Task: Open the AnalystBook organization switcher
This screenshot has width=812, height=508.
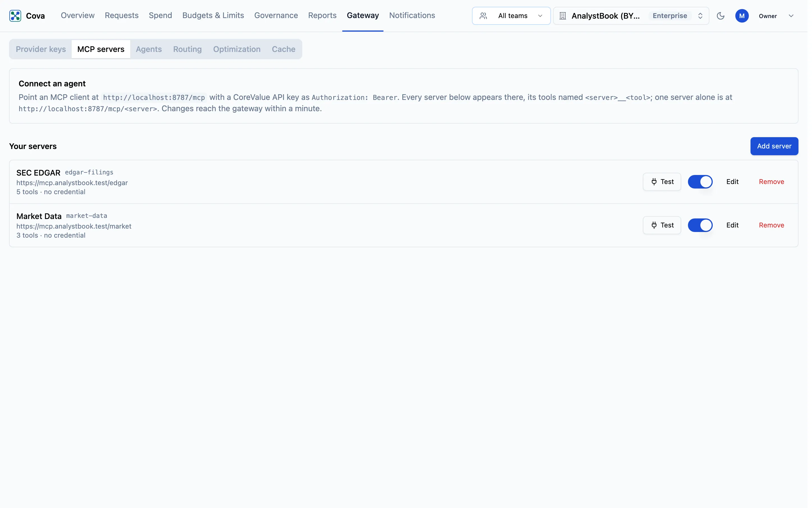Action: 631,16
